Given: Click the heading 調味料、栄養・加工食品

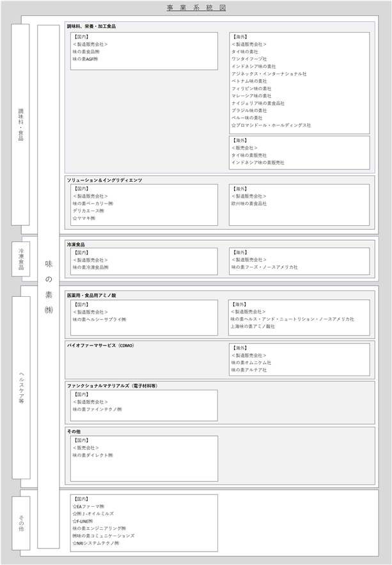Looking at the screenshot, I should pos(91,26).
